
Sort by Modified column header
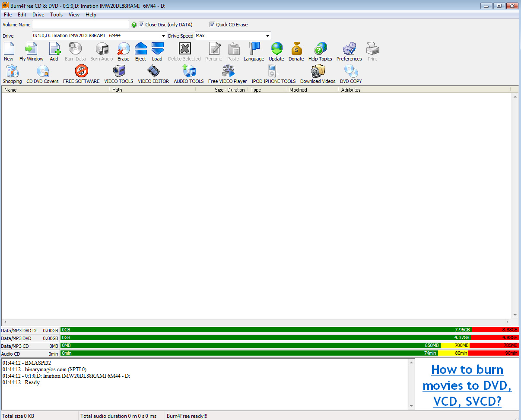312,90
